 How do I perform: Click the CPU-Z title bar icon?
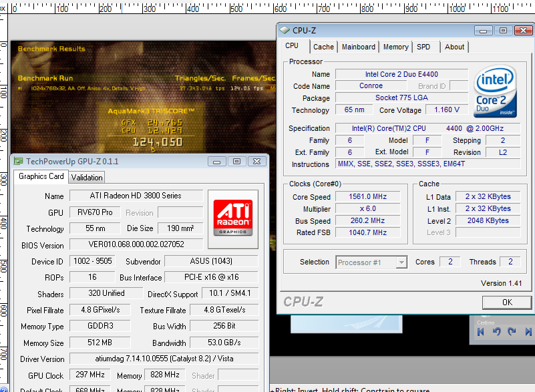point(285,30)
